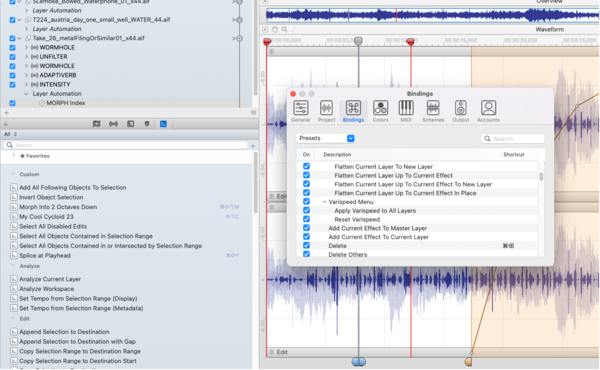Uncheck Reset Varispeed binding

pos(307,219)
